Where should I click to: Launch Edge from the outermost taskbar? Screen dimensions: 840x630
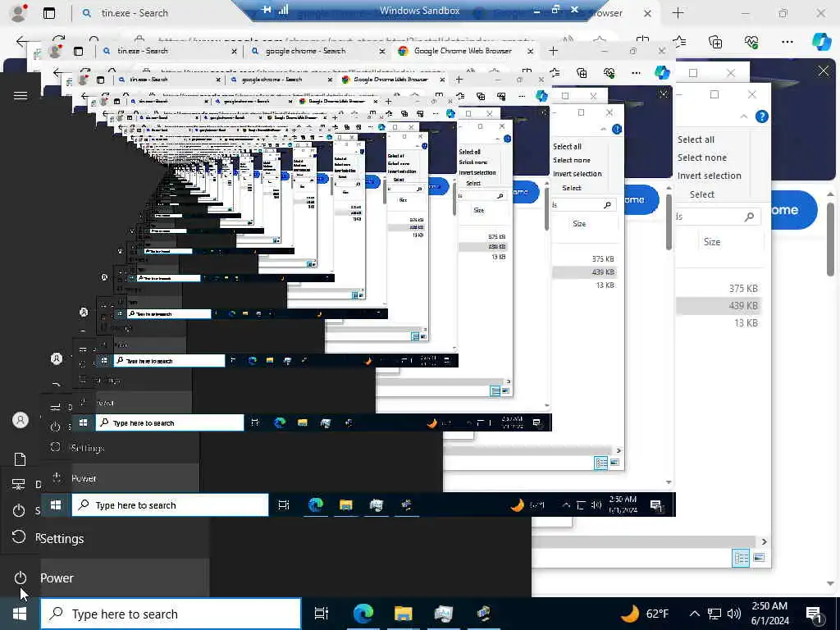(363, 614)
